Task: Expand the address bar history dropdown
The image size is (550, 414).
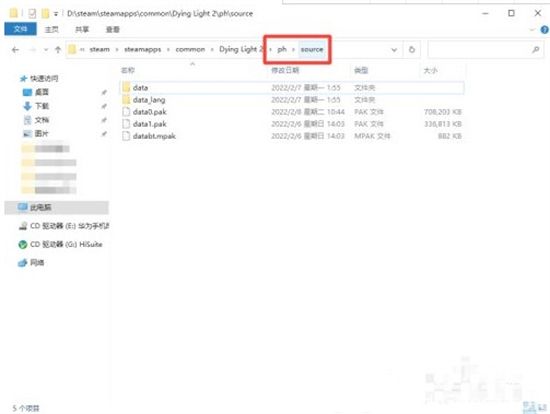Action: (394, 50)
